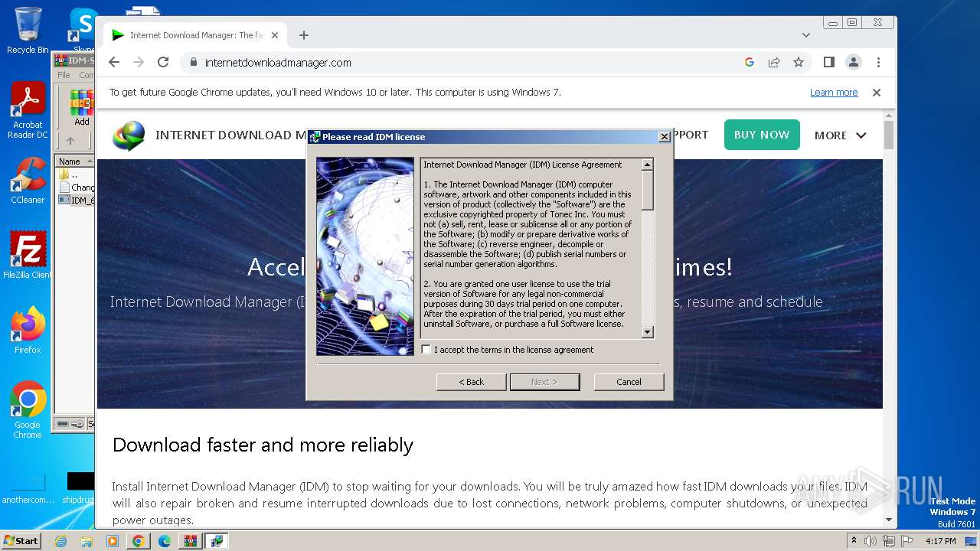Click the site lock icon in address bar
980x551 pixels.
click(x=192, y=63)
